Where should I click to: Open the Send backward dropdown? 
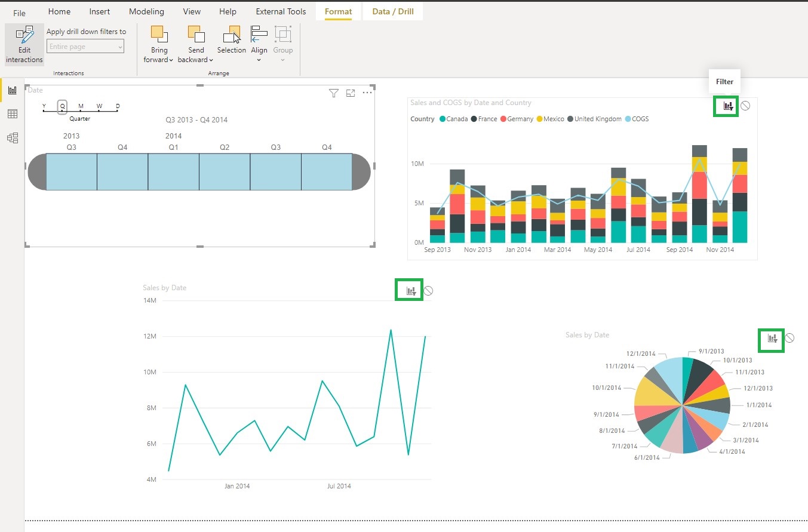(196, 45)
